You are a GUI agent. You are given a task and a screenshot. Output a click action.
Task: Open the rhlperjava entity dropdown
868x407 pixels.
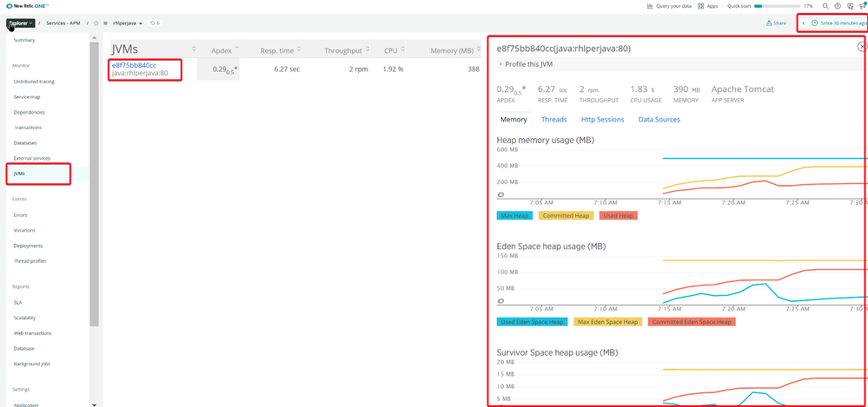[x=128, y=23]
